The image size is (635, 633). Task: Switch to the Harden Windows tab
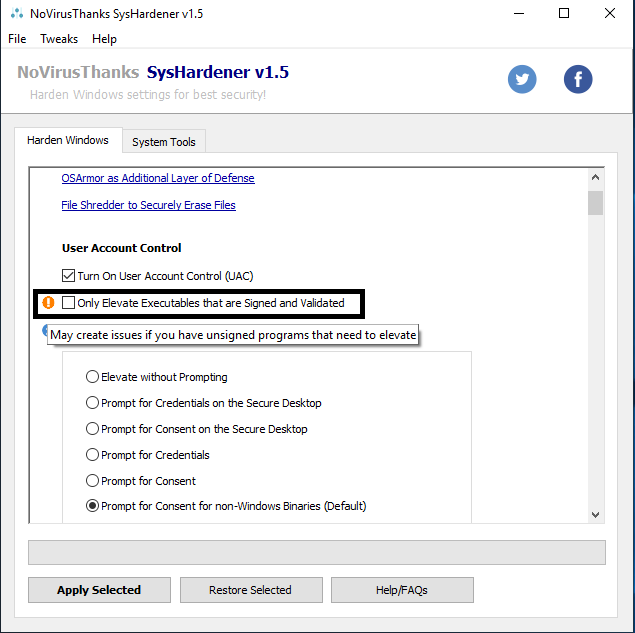click(x=68, y=140)
